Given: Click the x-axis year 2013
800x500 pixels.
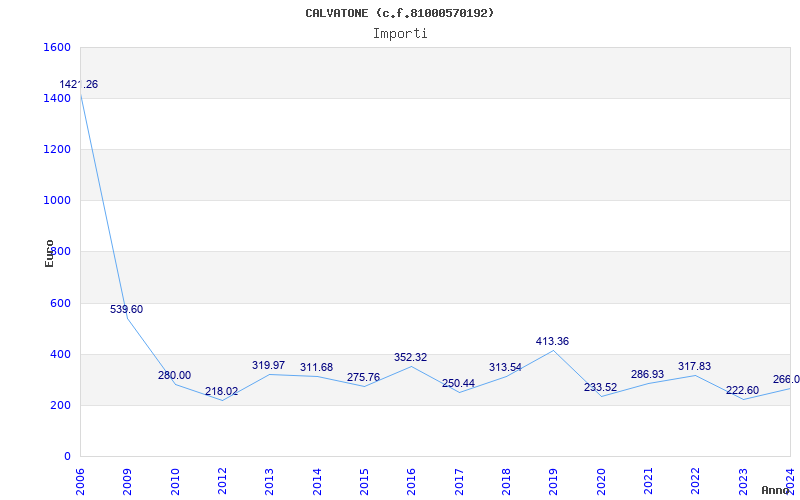Looking at the screenshot, I should point(269,482).
